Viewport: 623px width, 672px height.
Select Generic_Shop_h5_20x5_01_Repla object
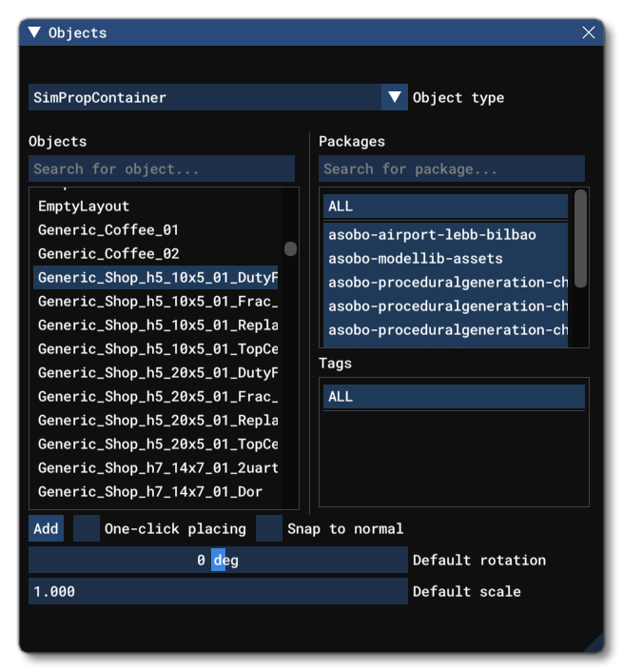click(155, 421)
